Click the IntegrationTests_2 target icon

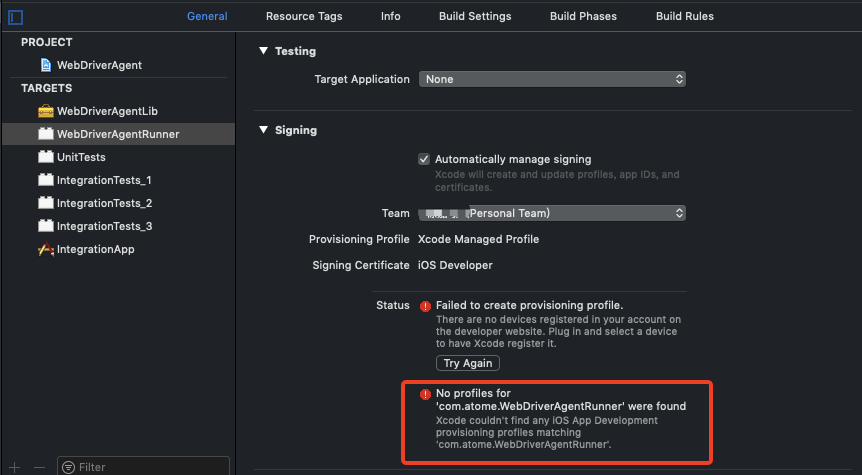click(x=46, y=203)
